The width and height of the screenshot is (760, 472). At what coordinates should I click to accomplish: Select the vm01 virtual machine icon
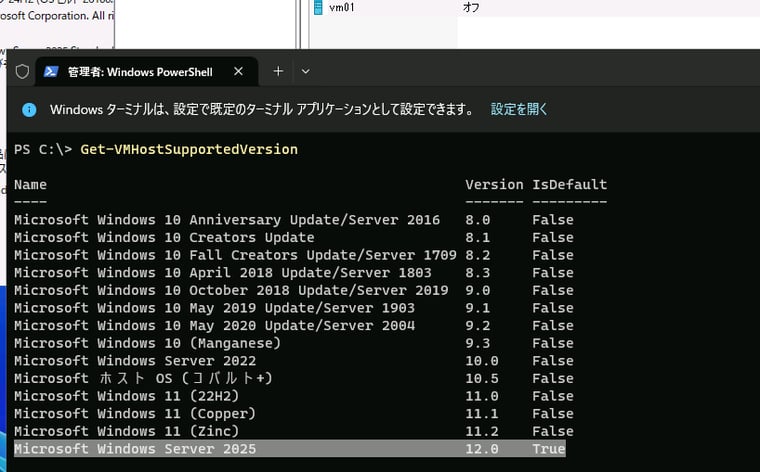click(318, 8)
